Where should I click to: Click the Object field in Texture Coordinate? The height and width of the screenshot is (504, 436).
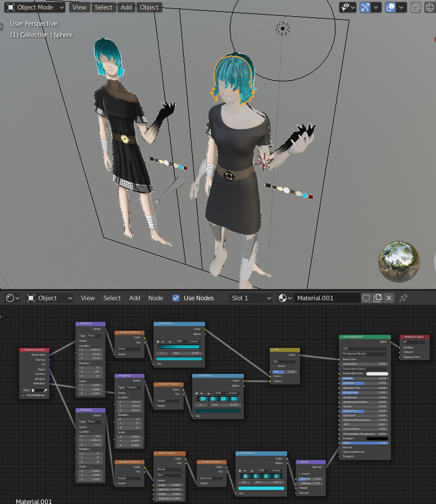[38, 390]
